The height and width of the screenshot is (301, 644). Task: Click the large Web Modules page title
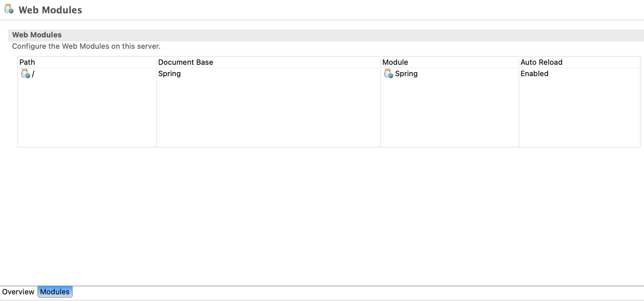click(50, 10)
